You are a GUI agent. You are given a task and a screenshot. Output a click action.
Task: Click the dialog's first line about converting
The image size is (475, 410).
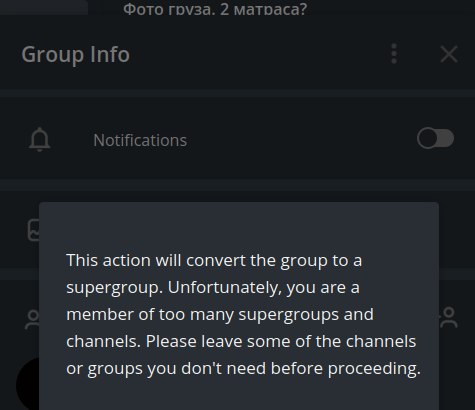[214, 260]
